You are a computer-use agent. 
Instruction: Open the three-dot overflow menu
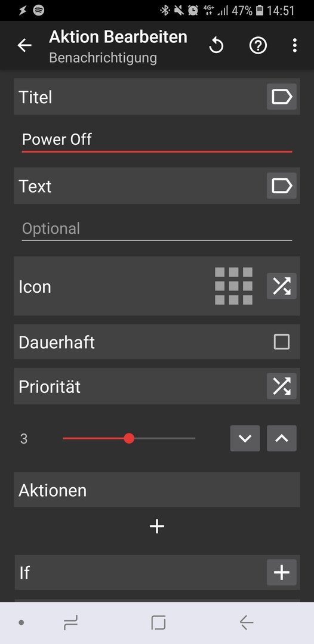(x=294, y=45)
